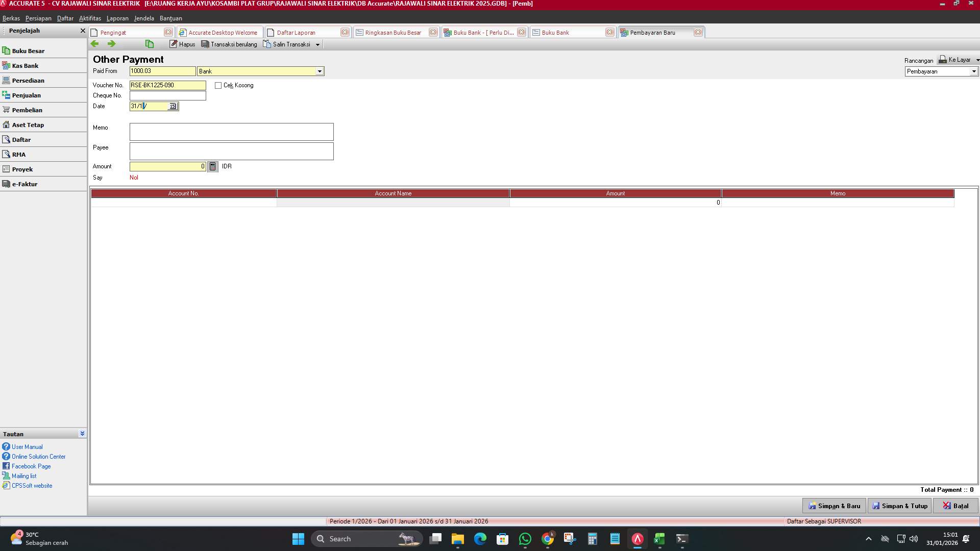
Task: Open the calendar picker for Date
Action: pyautogui.click(x=173, y=106)
